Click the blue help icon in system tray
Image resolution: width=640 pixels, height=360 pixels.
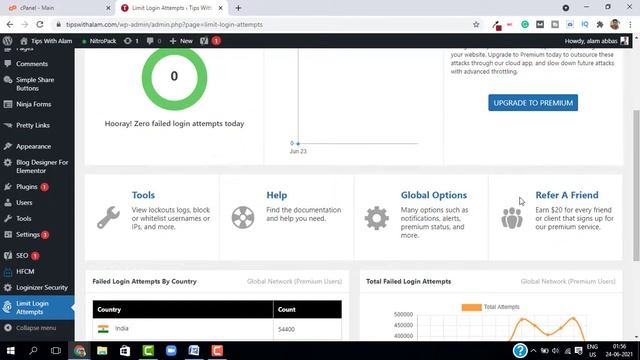pyautogui.click(x=520, y=351)
